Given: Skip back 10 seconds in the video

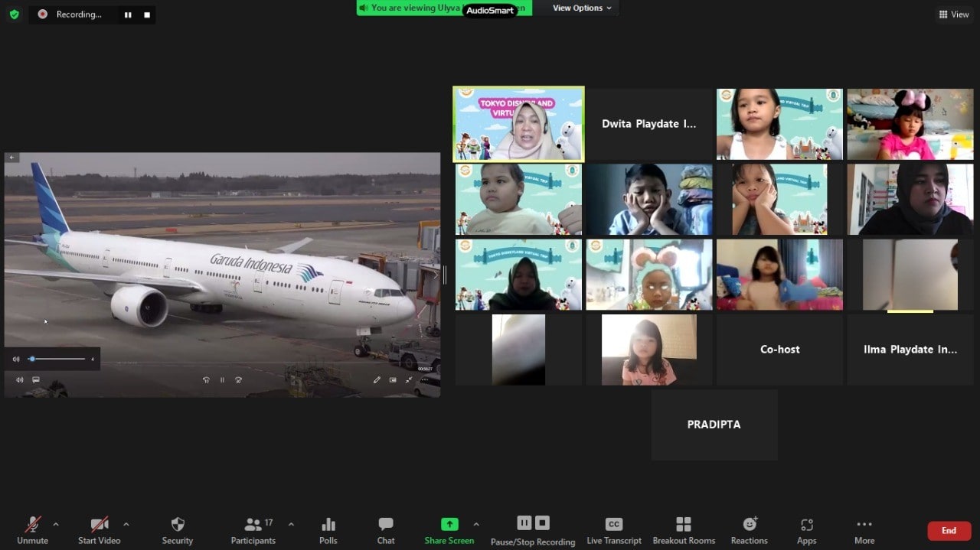Looking at the screenshot, I should [x=206, y=379].
